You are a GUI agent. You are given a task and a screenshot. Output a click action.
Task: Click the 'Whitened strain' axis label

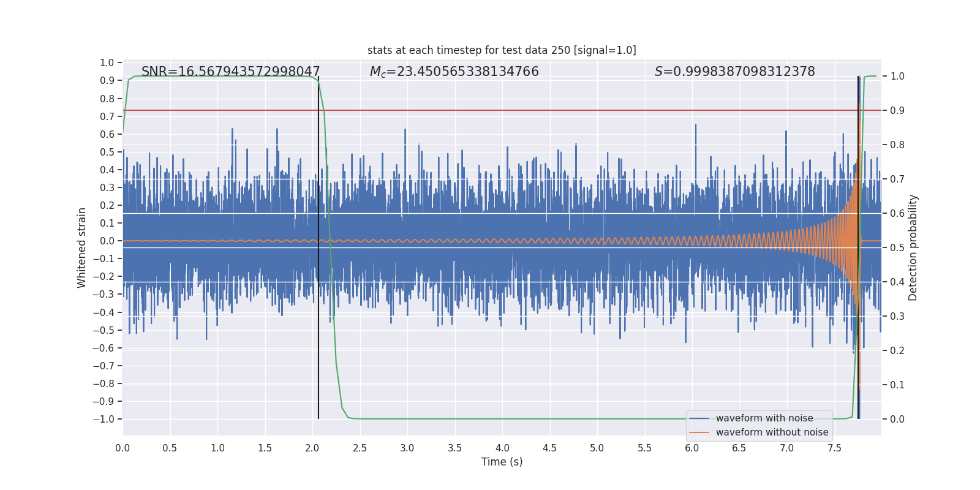click(81, 247)
